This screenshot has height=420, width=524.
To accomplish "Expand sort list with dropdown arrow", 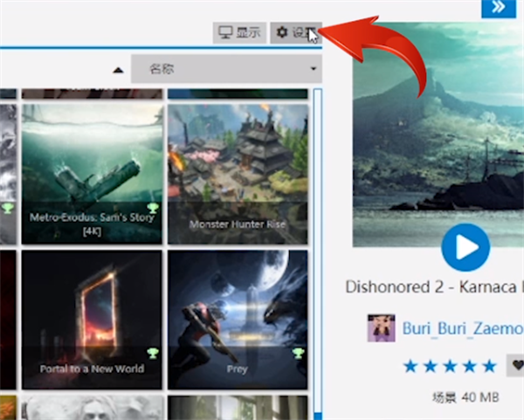I will tap(312, 70).
